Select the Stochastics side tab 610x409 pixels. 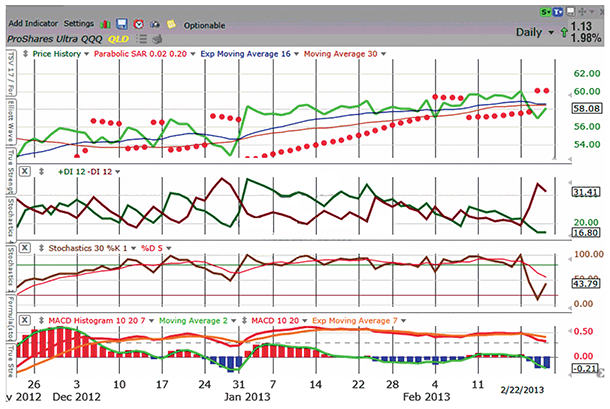(9, 212)
